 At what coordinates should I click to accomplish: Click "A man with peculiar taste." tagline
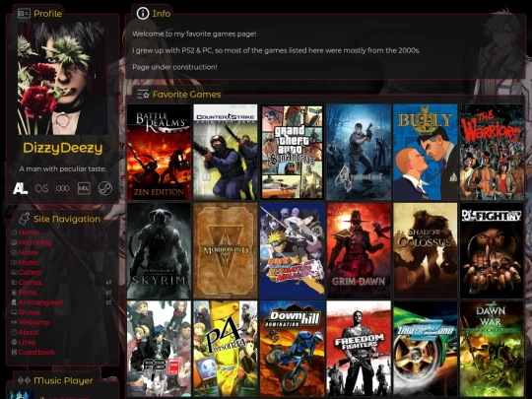tap(63, 168)
